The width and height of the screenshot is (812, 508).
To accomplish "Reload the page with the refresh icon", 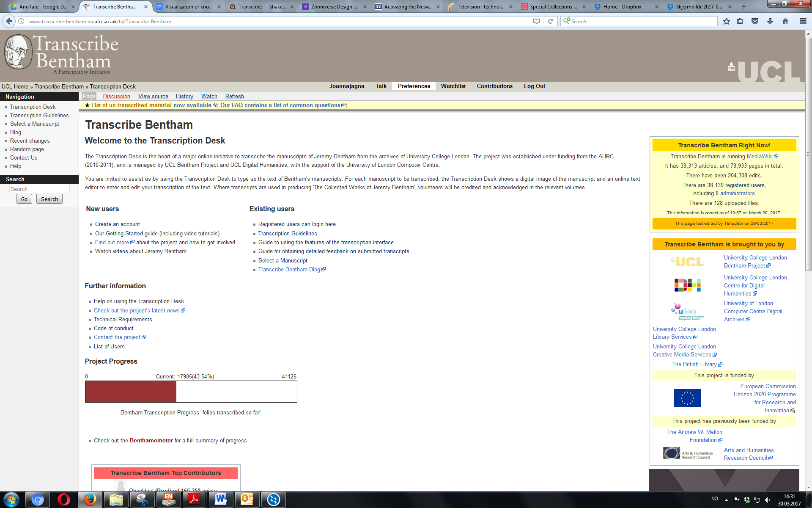I will [550, 21].
